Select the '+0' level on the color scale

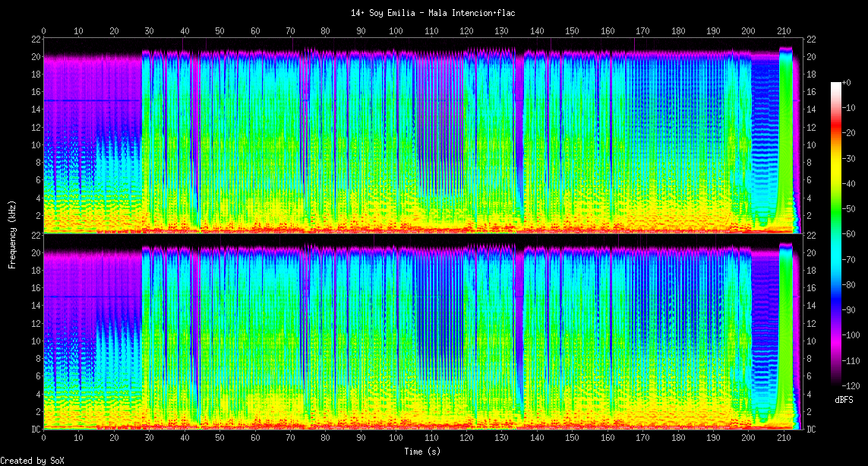pos(847,82)
